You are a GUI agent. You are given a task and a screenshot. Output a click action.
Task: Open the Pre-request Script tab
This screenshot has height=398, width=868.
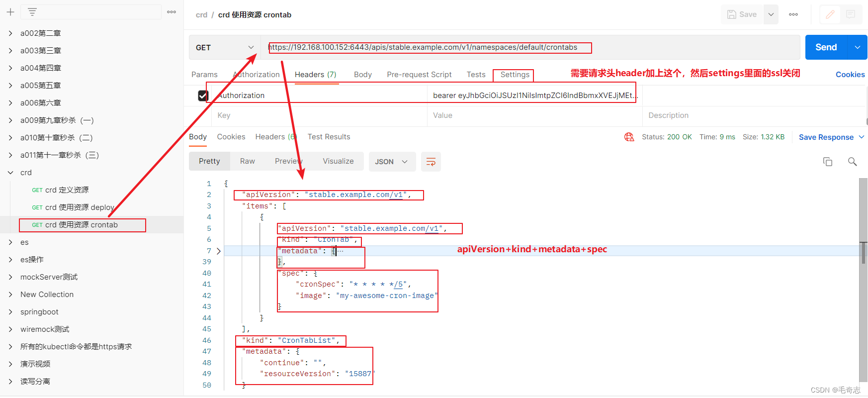pyautogui.click(x=419, y=75)
